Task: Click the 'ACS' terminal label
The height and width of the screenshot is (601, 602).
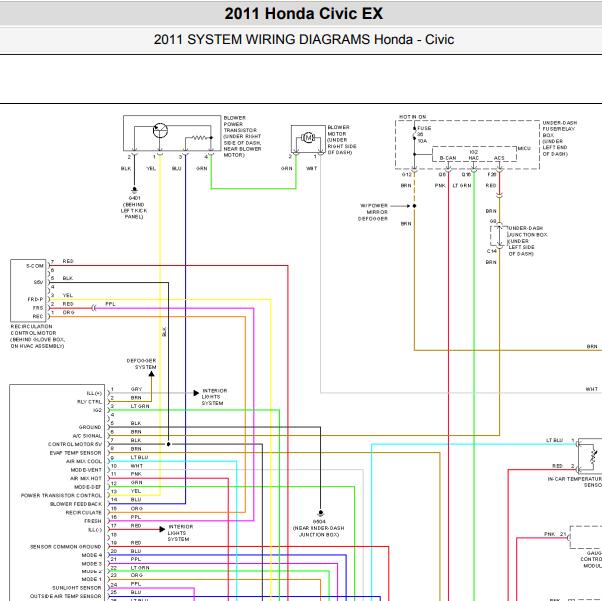Action: point(499,158)
